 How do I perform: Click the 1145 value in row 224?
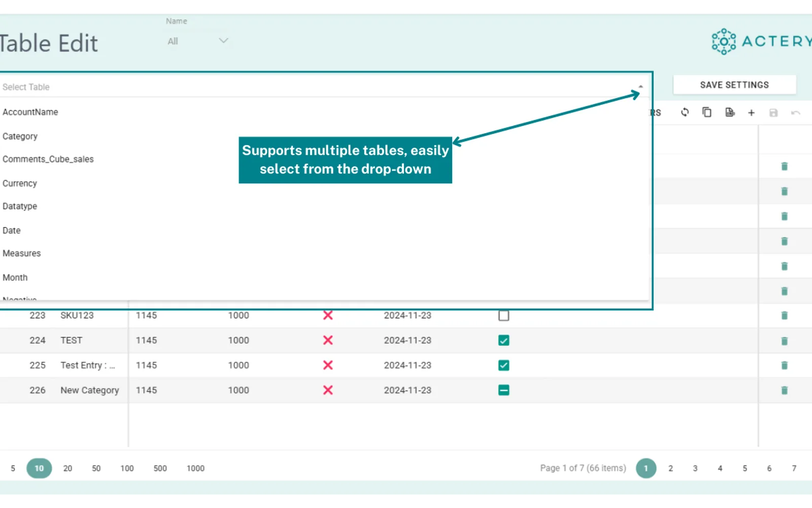(x=146, y=340)
